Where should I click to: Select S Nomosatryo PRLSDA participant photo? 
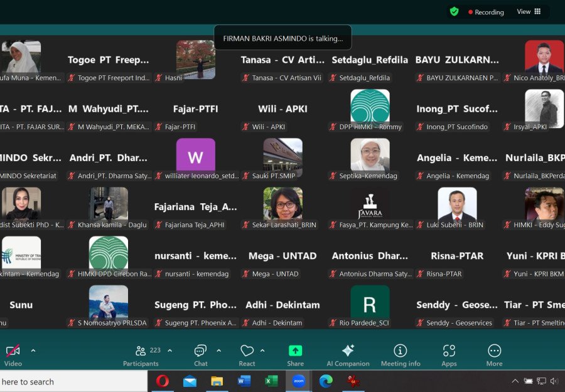pos(109,304)
